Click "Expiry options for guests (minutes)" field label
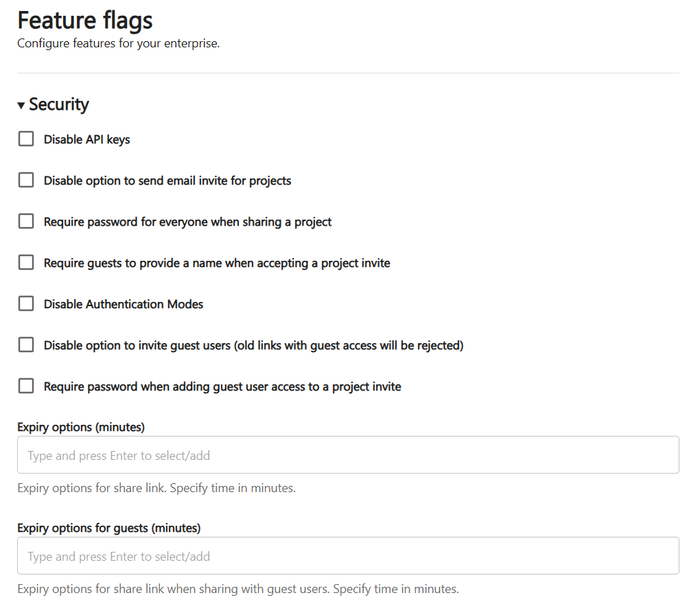 click(109, 528)
